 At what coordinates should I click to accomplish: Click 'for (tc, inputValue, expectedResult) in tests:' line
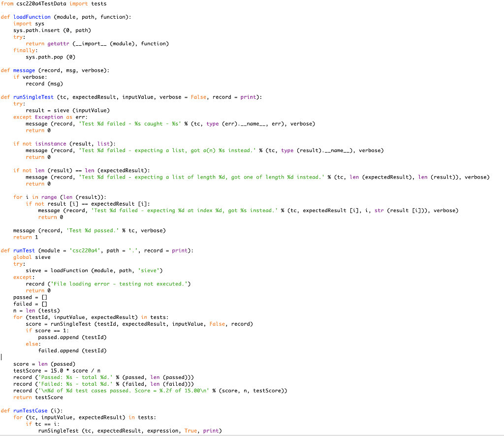[85, 418]
